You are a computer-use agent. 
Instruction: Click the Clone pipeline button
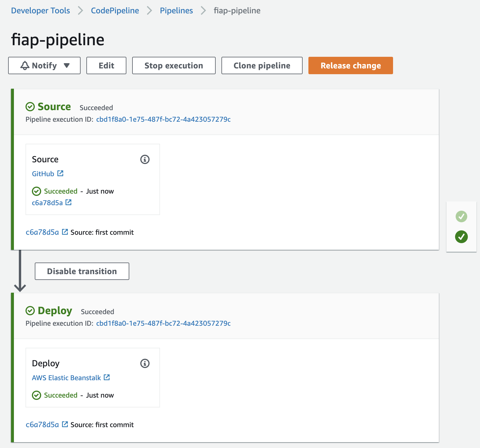pyautogui.click(x=262, y=65)
